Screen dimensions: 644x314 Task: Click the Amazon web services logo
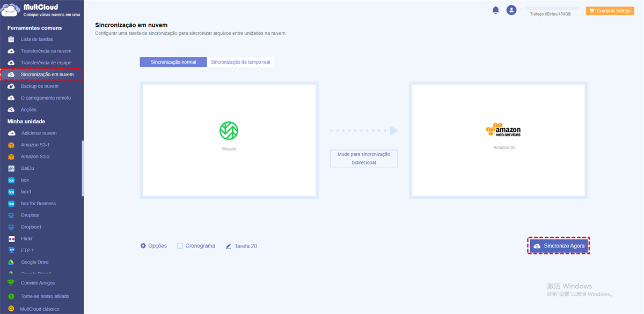(x=503, y=131)
